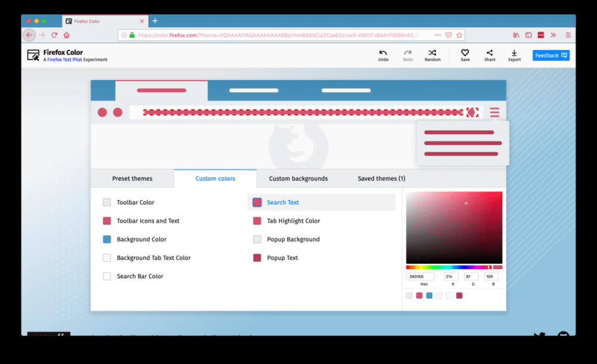Select Toolbar Color option
The image size is (597, 364).
(129, 202)
